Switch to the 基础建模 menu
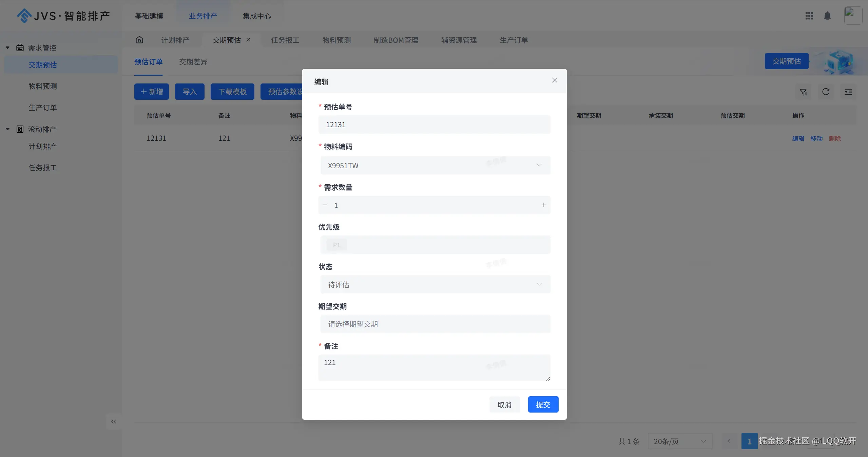Screen dimensions: 868x457 (149, 16)
